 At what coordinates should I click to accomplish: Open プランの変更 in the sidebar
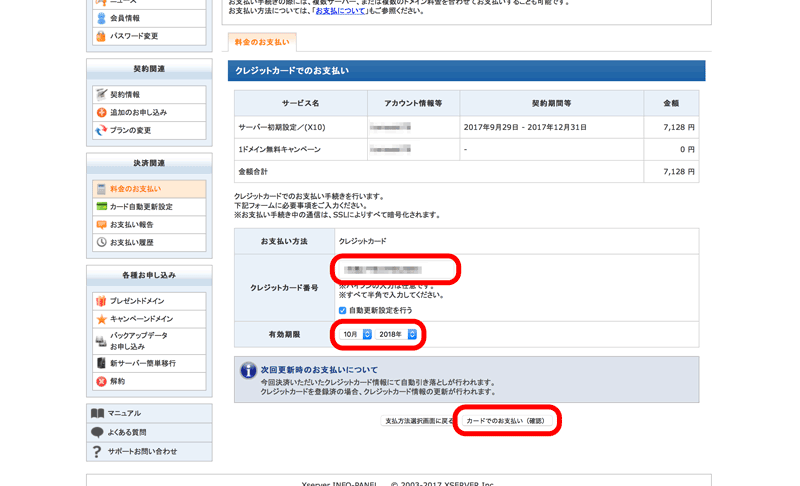(x=149, y=130)
